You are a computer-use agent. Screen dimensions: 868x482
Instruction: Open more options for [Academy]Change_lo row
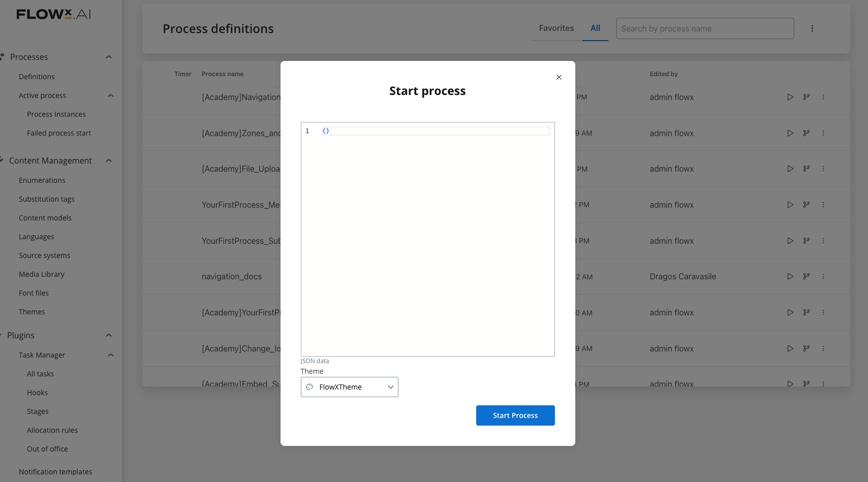coord(823,348)
